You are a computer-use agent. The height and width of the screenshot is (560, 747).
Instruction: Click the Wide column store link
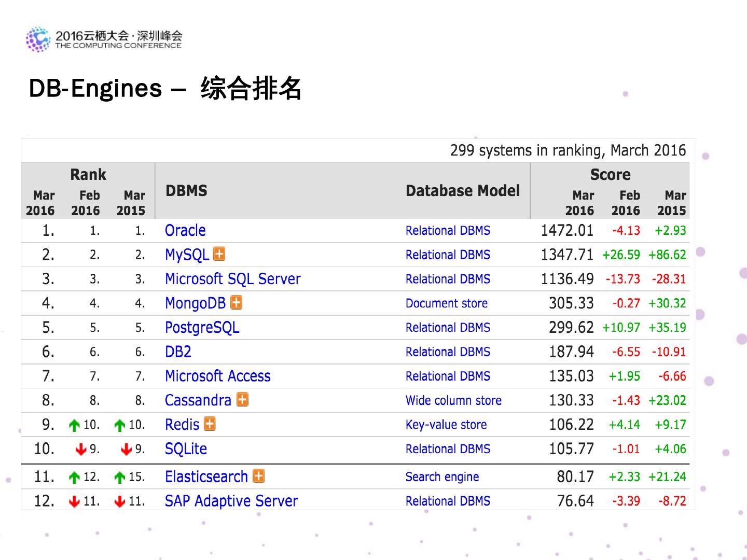pos(453,400)
